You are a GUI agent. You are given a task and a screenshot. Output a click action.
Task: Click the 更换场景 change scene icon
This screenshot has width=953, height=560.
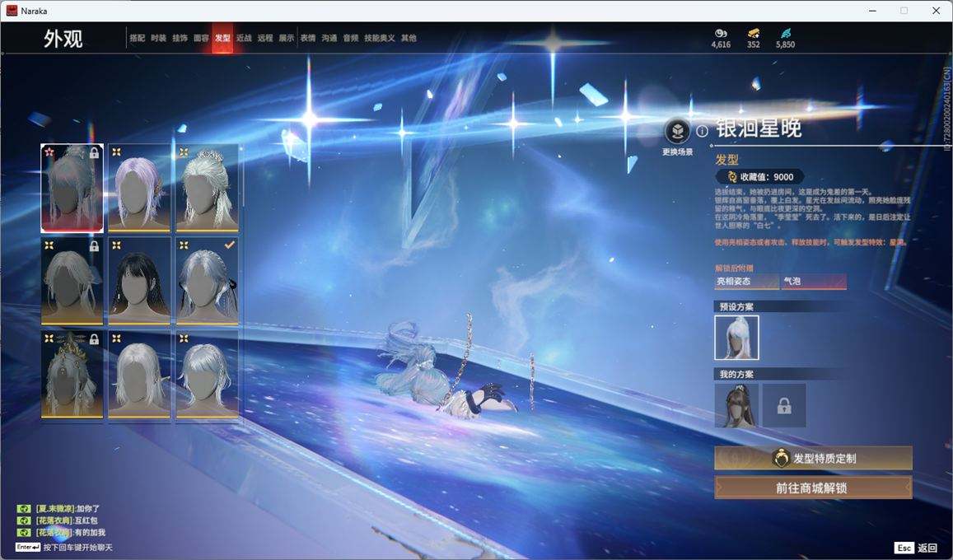pos(677,132)
